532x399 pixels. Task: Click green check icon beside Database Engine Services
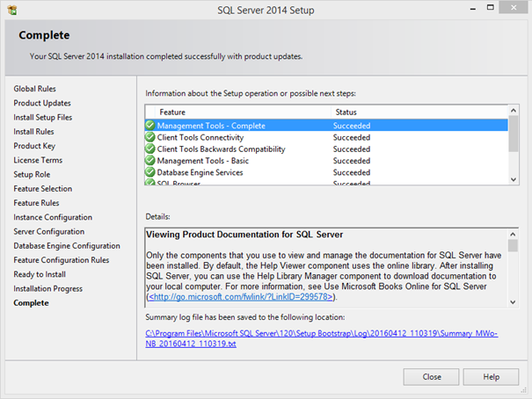coord(150,172)
